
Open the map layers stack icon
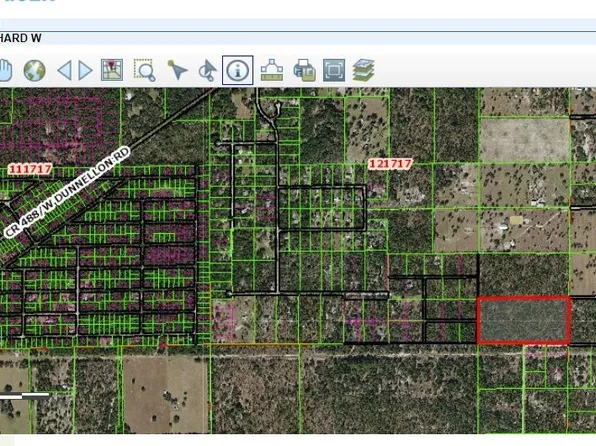coord(364,70)
